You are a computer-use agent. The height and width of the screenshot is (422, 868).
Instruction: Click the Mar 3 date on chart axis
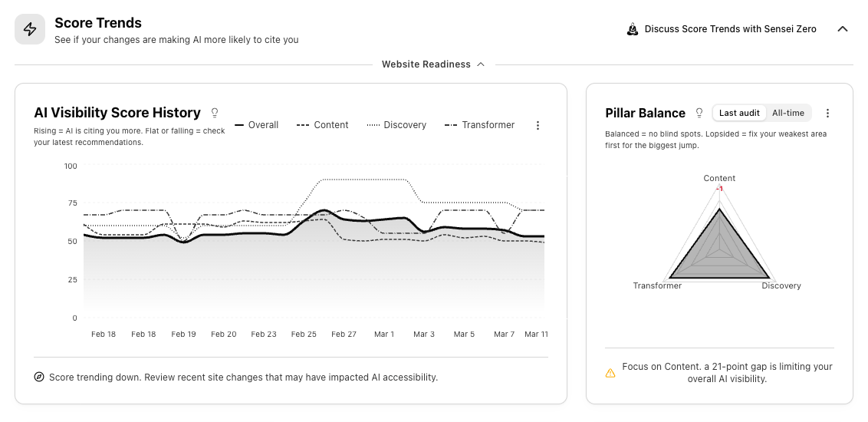click(424, 335)
